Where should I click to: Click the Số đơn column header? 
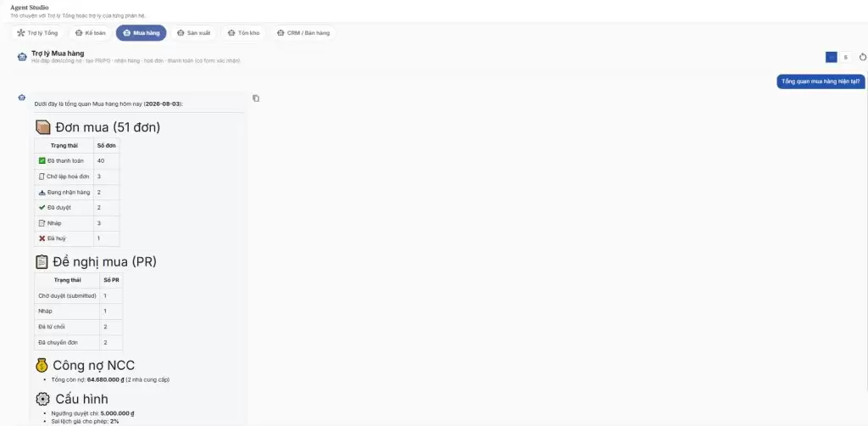(106, 145)
